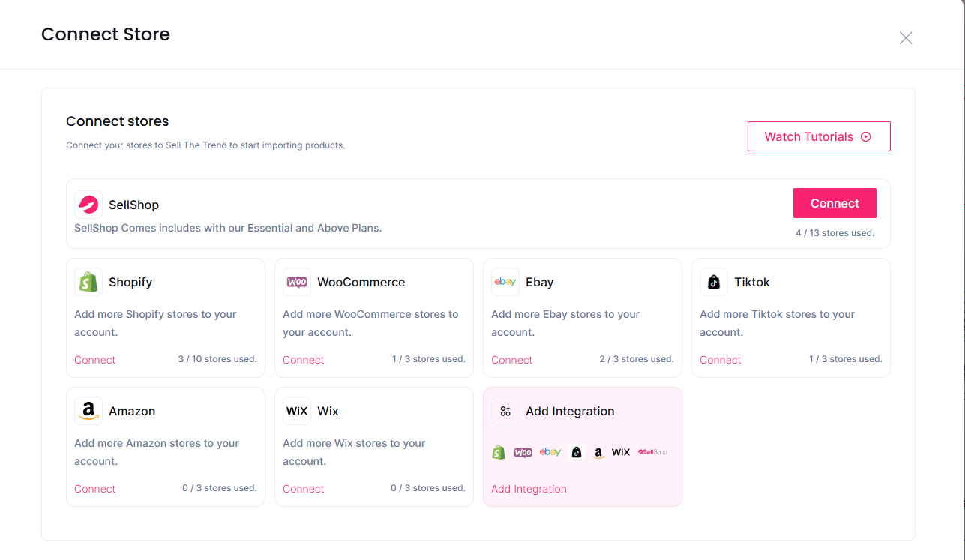Click 'SellShop Comes includes with our Essential' text
Viewport: 965px width, 560px height.
pyautogui.click(x=228, y=228)
